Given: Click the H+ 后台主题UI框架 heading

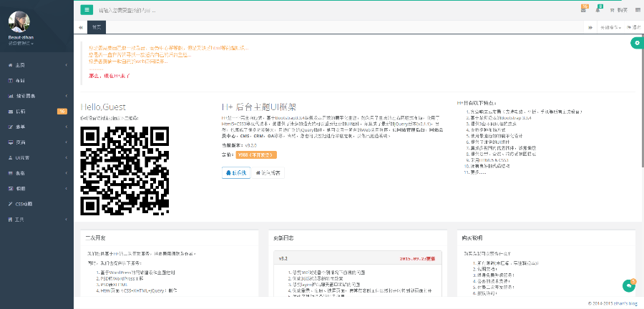Looking at the screenshot, I should [259, 107].
